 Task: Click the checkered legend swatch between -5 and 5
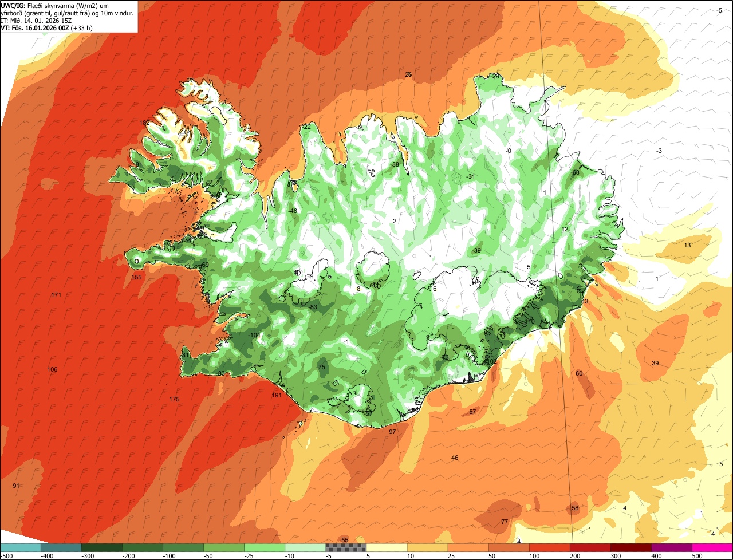[x=346, y=547]
